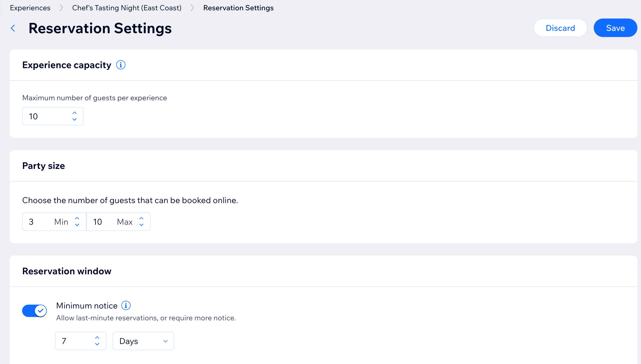Discard changes to settings
641x364 pixels.
point(560,28)
